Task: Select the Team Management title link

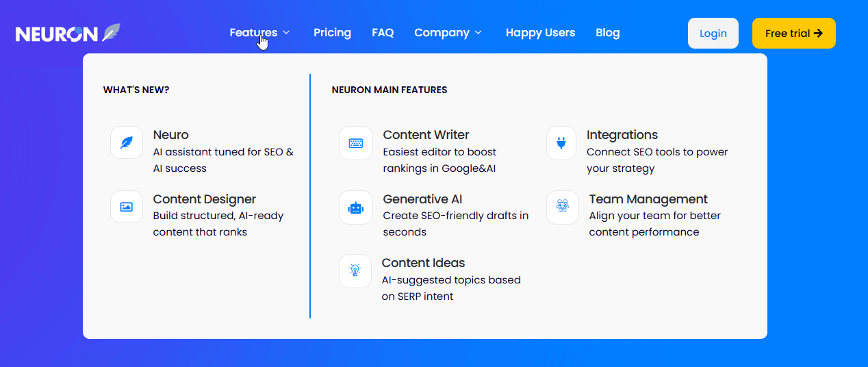Action: [648, 199]
